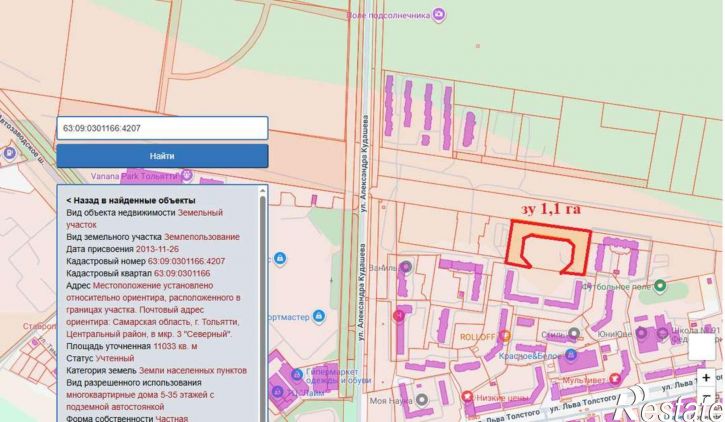Click the date value 2013-11-26

[x=157, y=249]
